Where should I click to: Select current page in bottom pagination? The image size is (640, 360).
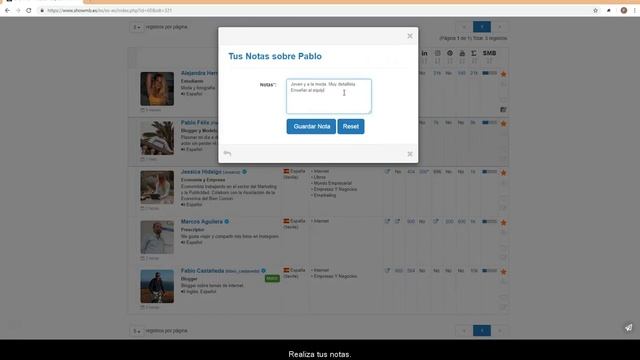482,331
